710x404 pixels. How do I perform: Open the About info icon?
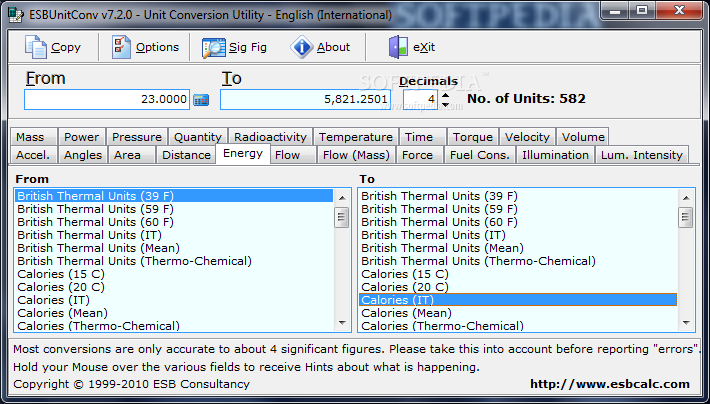click(302, 47)
